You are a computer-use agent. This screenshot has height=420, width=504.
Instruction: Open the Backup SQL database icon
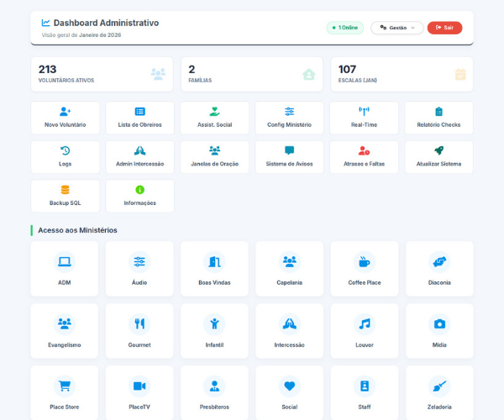point(66,190)
